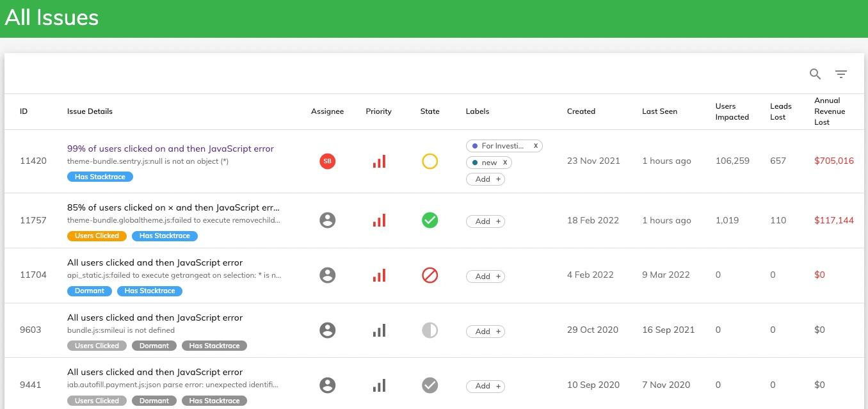Viewport: 868px width, 409px height.
Task: Sort by the Last Seen column header
Action: tap(659, 111)
